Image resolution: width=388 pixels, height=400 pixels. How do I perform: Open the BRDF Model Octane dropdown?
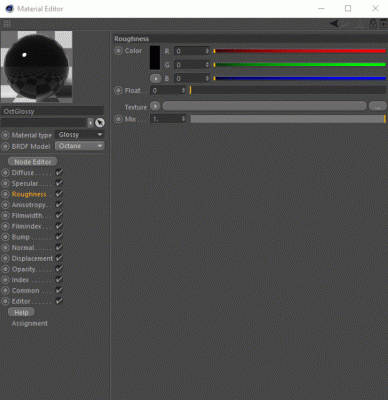[x=80, y=146]
